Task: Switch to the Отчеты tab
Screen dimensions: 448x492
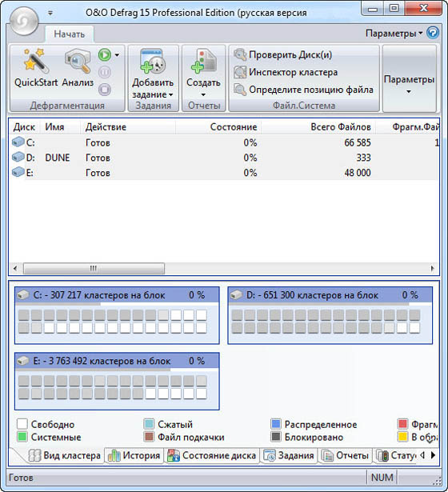Action: [345, 456]
